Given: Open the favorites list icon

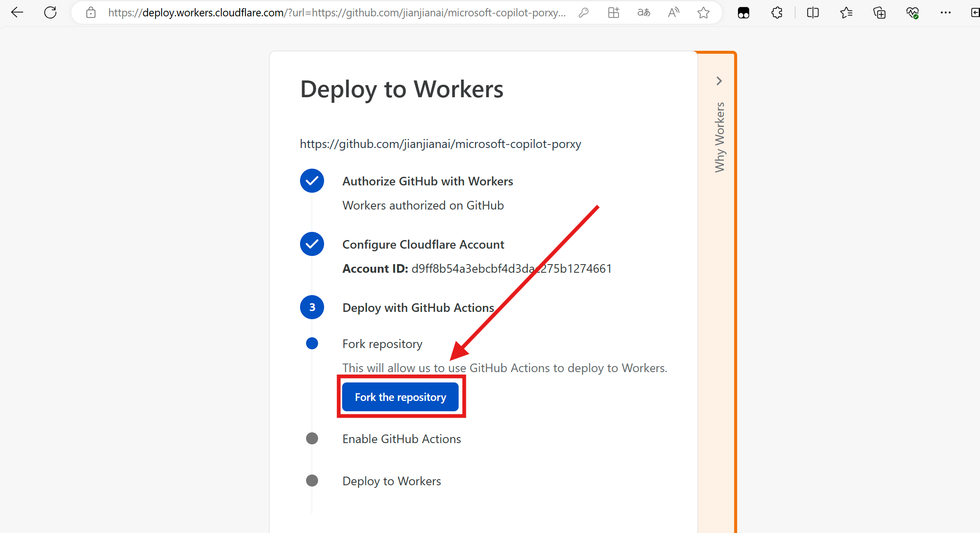Looking at the screenshot, I should click(846, 13).
